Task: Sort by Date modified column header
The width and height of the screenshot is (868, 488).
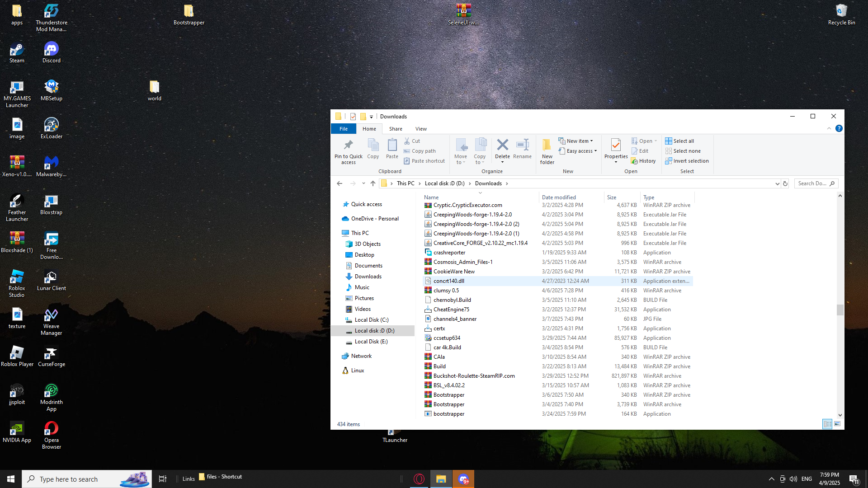Action: [x=559, y=197]
